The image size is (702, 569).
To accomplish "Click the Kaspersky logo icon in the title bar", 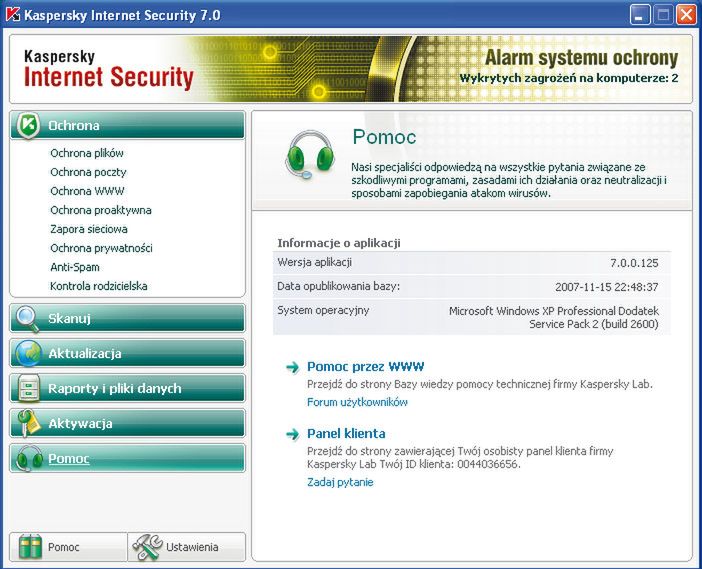I will (13, 15).
